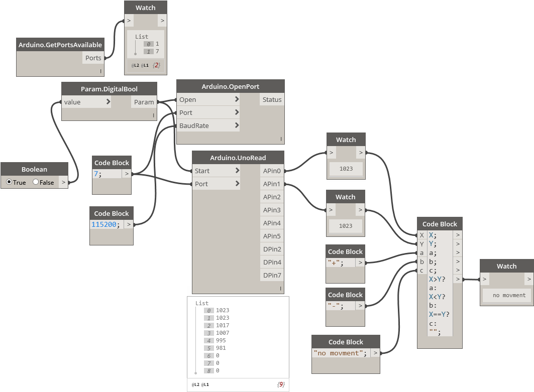Click the 981 value in the preview list
Viewport: 534px width, 392px height.
(221, 348)
